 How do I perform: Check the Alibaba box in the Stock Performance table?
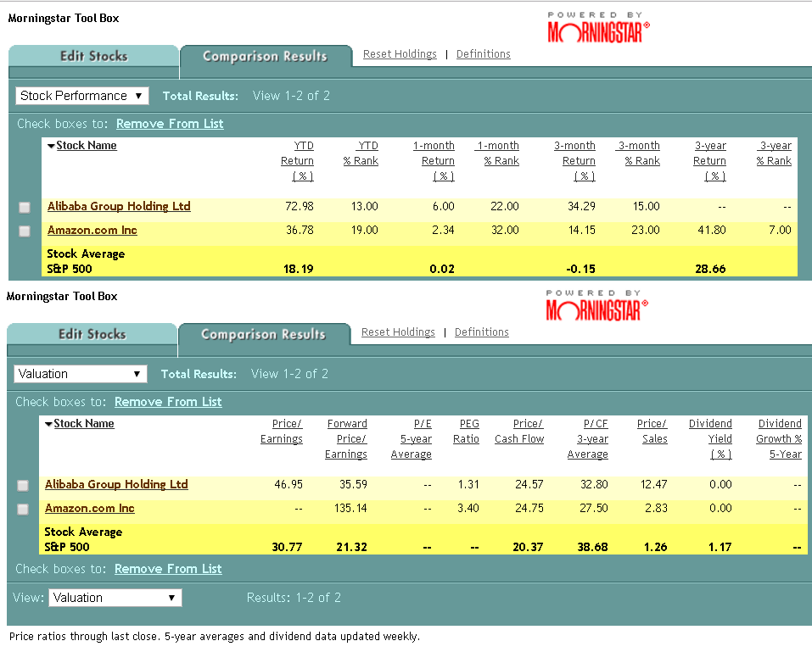pyautogui.click(x=25, y=208)
